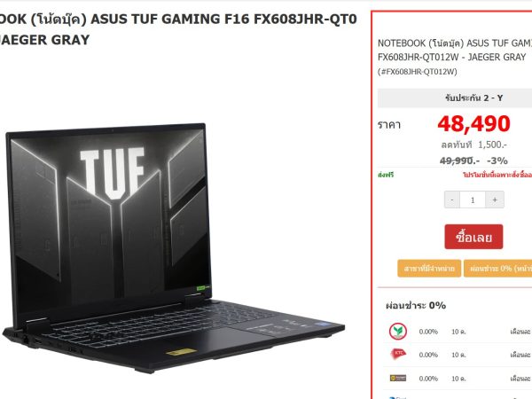Click the main ASUS TUF GAMING F16 title
This screenshot has height=399, width=532.
coord(178,29)
